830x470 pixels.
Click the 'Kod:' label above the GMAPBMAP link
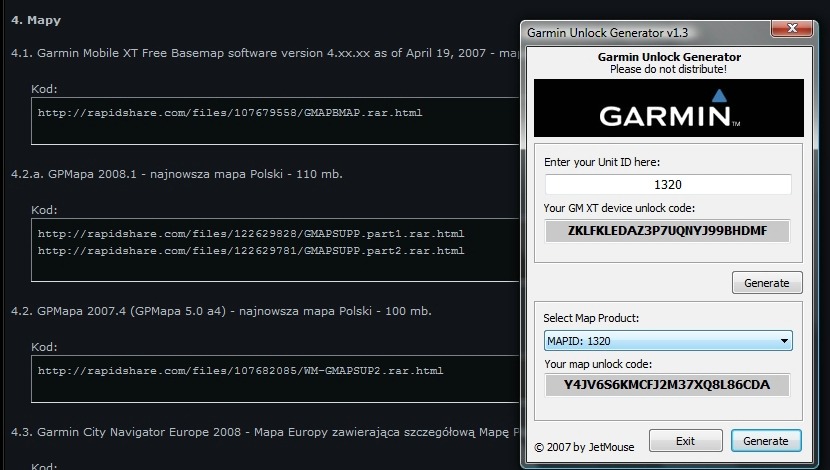pos(44,89)
